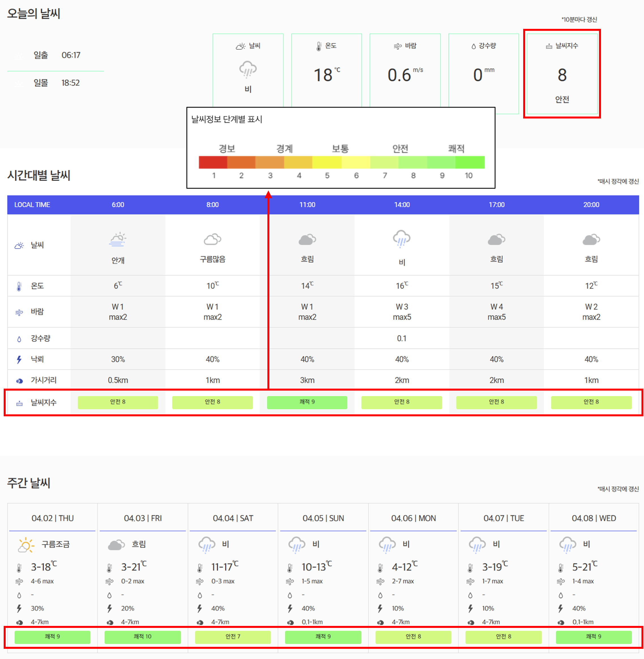Click the sunny icon for 04.02 THU
The image size is (644, 659).
26,545
